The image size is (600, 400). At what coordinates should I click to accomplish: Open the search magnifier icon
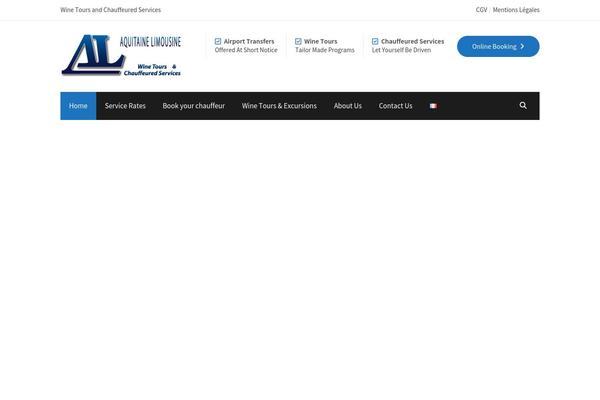[x=523, y=106]
